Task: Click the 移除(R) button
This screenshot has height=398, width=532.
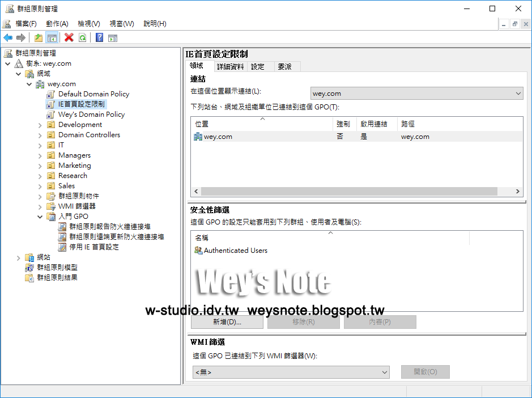Action: coord(303,322)
